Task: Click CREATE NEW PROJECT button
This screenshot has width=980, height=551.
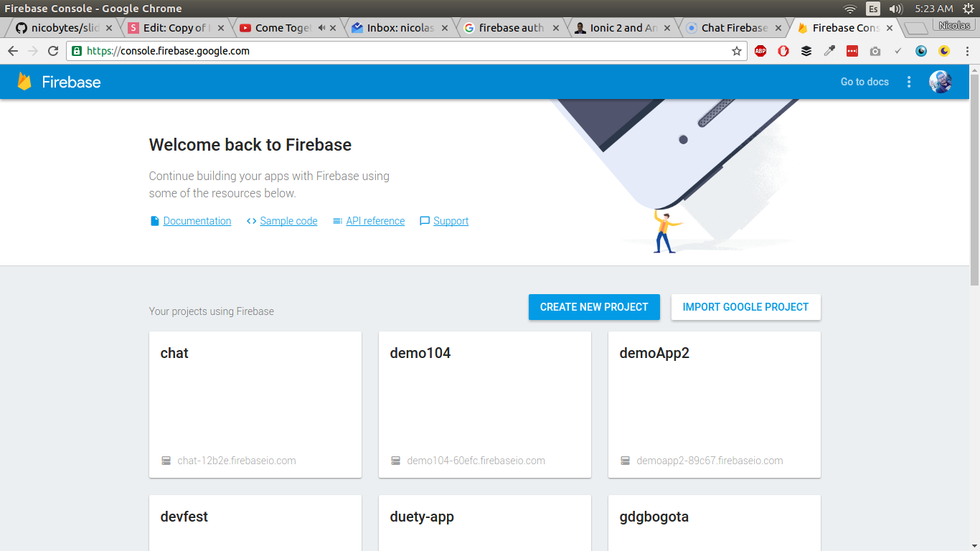Action: [x=594, y=307]
